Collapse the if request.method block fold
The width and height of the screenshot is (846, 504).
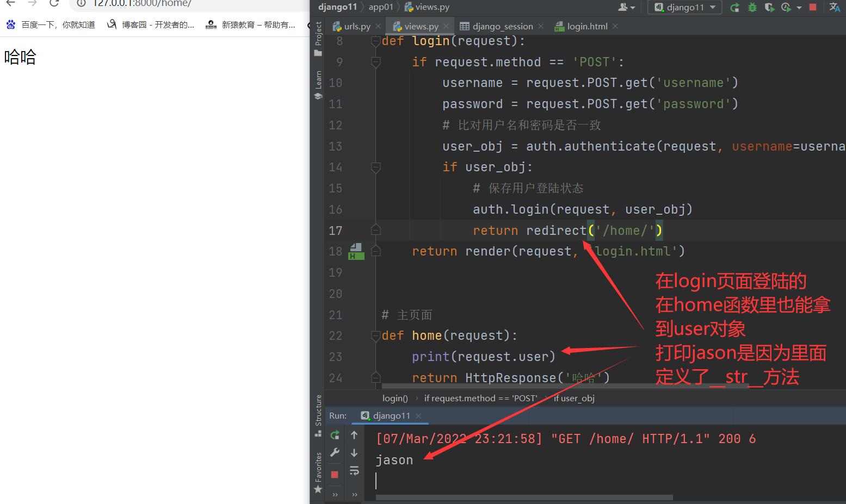375,63
